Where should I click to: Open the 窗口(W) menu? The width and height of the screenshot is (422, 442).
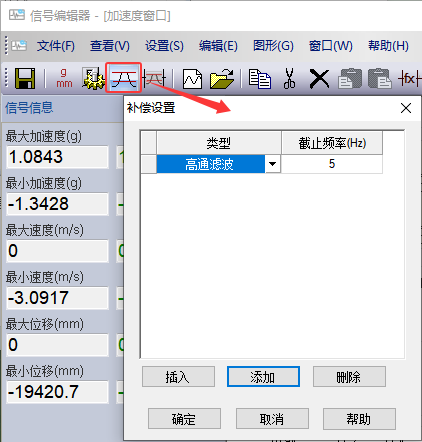click(x=331, y=46)
